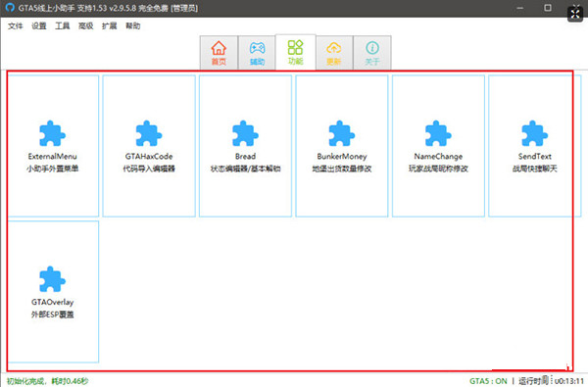Click the 地堡出货数量修改 description
This screenshot has width=588, height=387.
tap(342, 169)
